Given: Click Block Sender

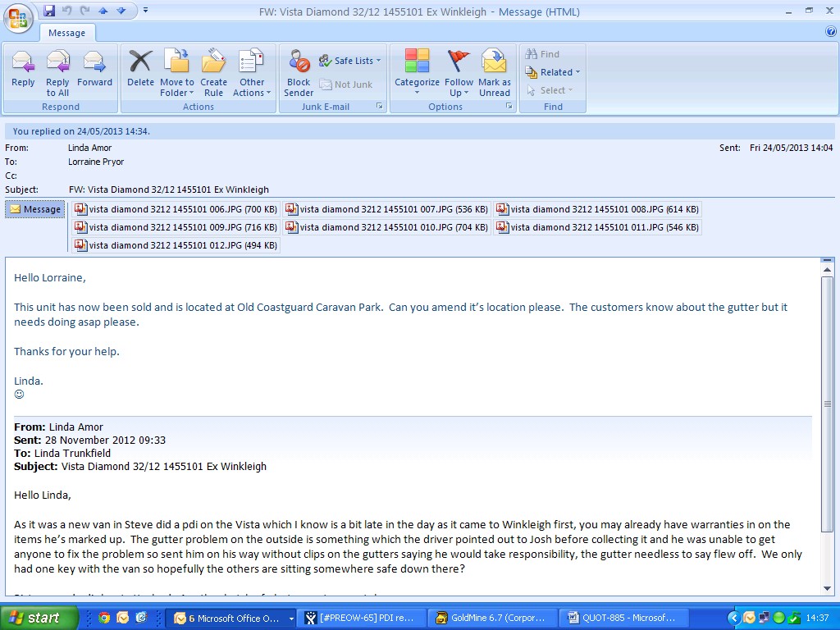Looking at the screenshot, I should [x=299, y=73].
